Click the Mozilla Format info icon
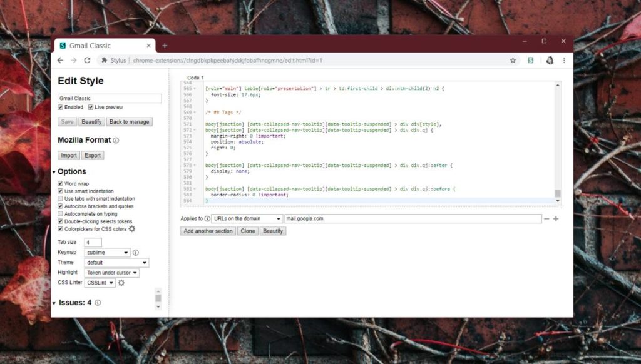Screen dimensions: 641x364 [x=116, y=141]
